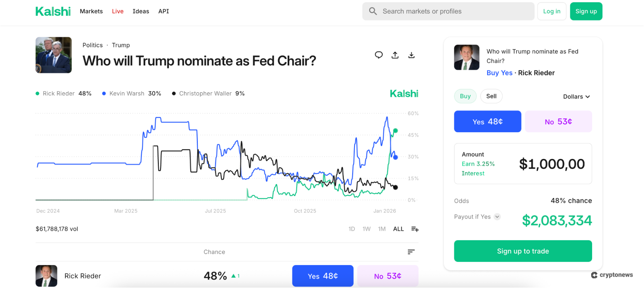Switch to the Live section
Viewport: 644px width, 288px height.
(x=118, y=11)
